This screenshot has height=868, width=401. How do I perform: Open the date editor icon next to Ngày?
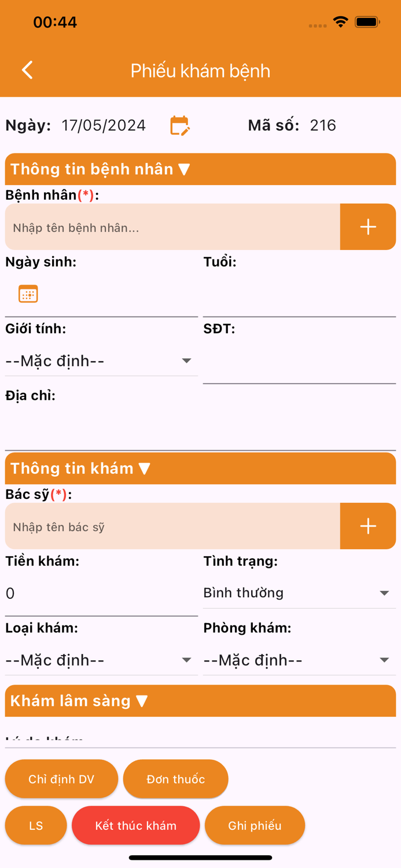[x=181, y=125]
